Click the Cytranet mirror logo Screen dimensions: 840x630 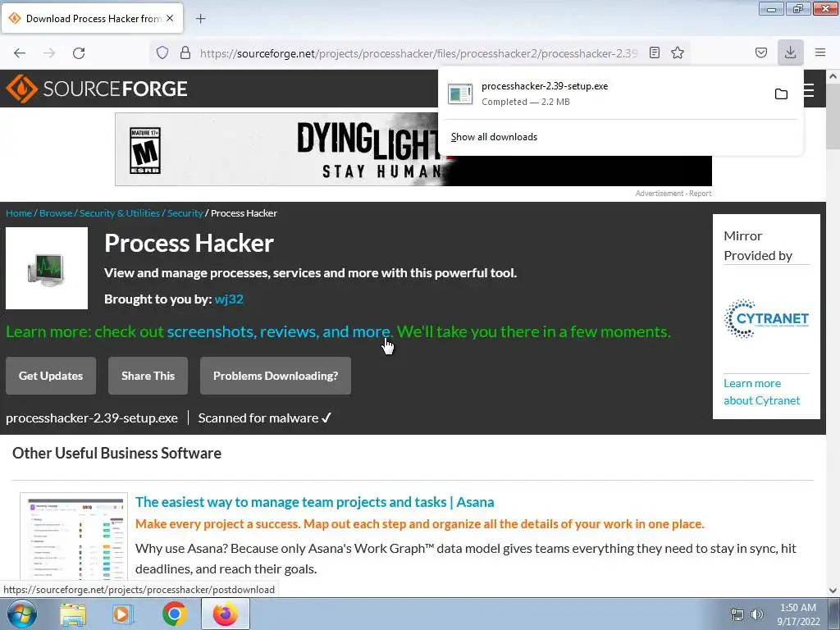pyautogui.click(x=766, y=319)
